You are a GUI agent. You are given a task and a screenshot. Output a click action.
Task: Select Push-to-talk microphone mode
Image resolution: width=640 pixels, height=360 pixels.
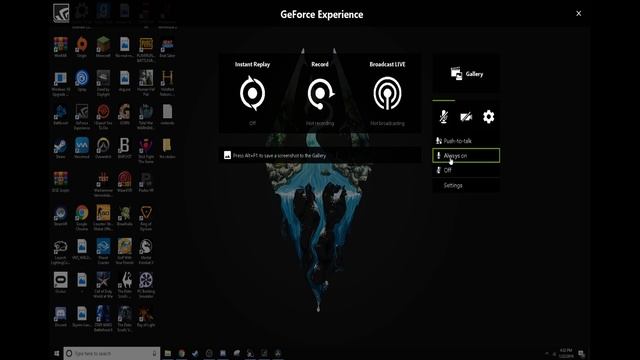click(466, 141)
